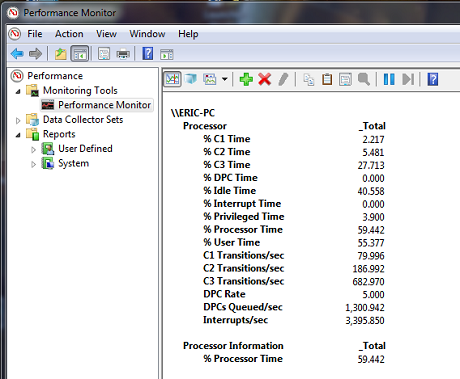Click the Processor heading in report
The width and height of the screenshot is (460, 379).
(x=205, y=126)
